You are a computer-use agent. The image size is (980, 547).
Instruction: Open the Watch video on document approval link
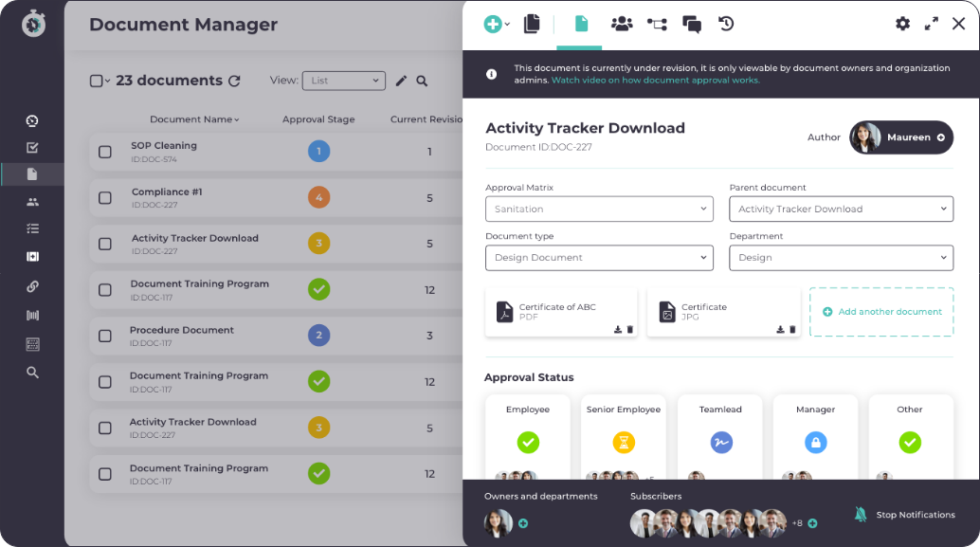(x=655, y=80)
